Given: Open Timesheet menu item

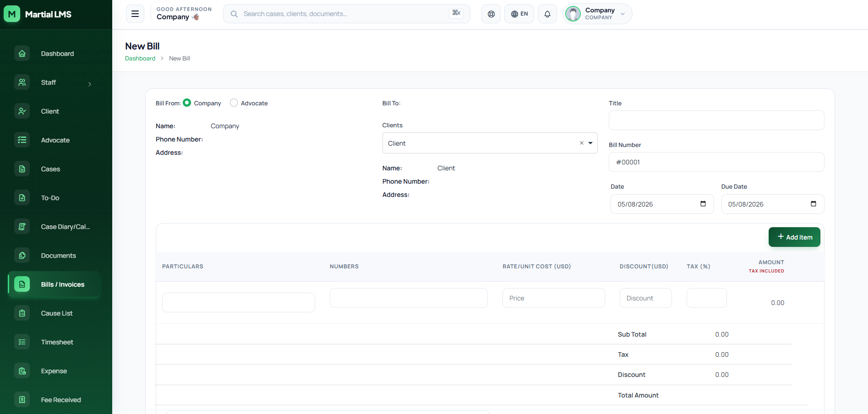Looking at the screenshot, I should tap(57, 342).
